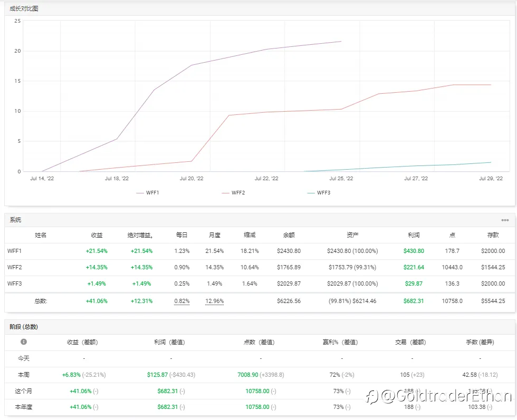This screenshot has height=420, width=517.
Task: Sort by 余额 column header
Action: click(x=289, y=235)
